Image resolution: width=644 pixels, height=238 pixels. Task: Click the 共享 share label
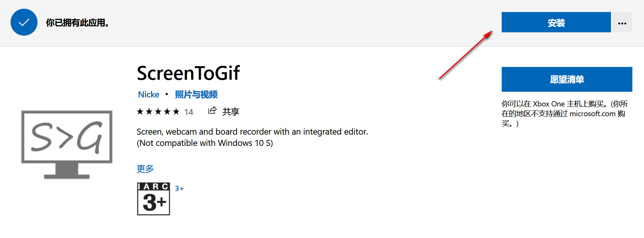231,112
